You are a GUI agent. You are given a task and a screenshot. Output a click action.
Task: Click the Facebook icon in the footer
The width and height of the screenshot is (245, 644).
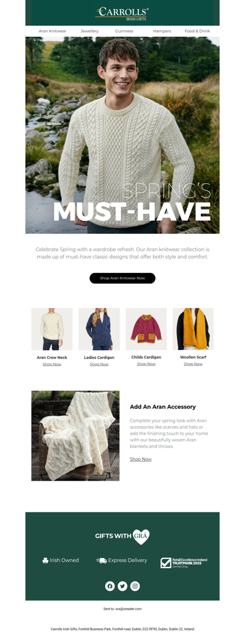pos(110,586)
